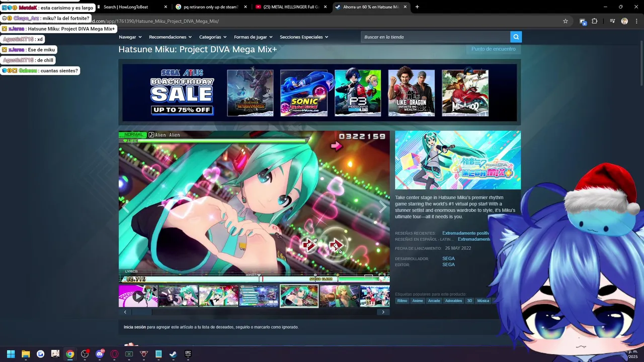
Task: Open Windows Start menu
Action: [11, 354]
